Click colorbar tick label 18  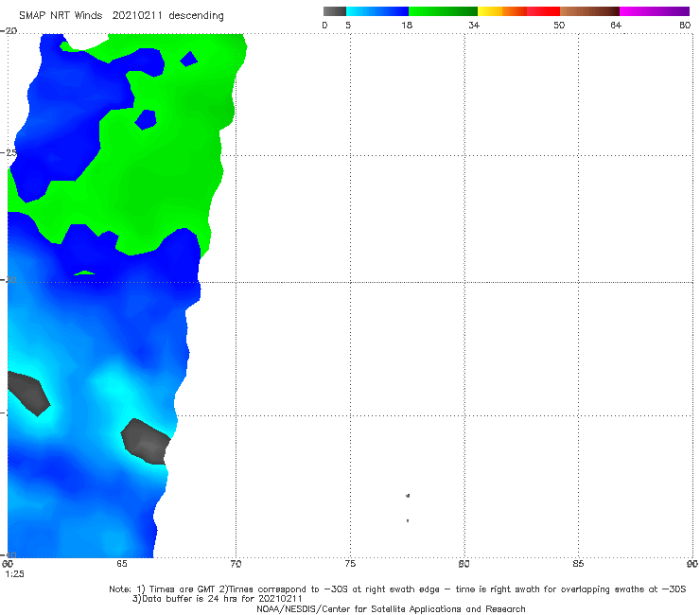coord(407,25)
